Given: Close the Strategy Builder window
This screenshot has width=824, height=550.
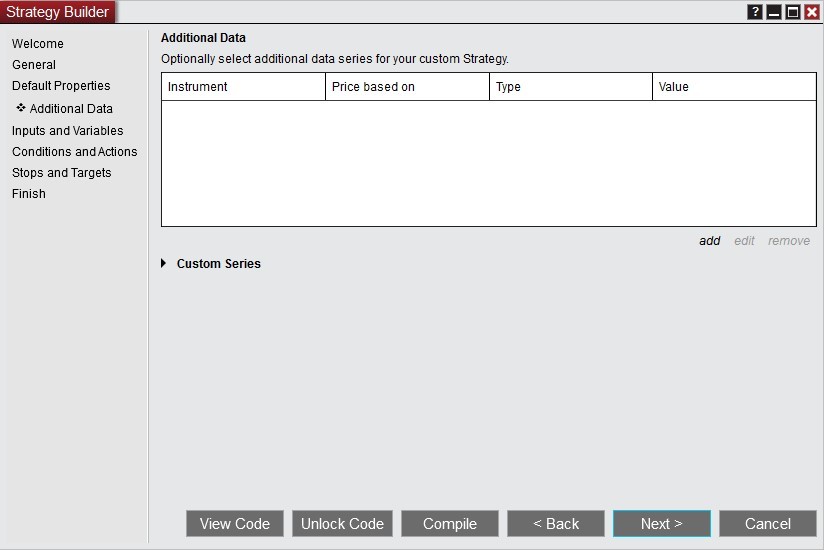Looking at the screenshot, I should pyautogui.click(x=812, y=12).
